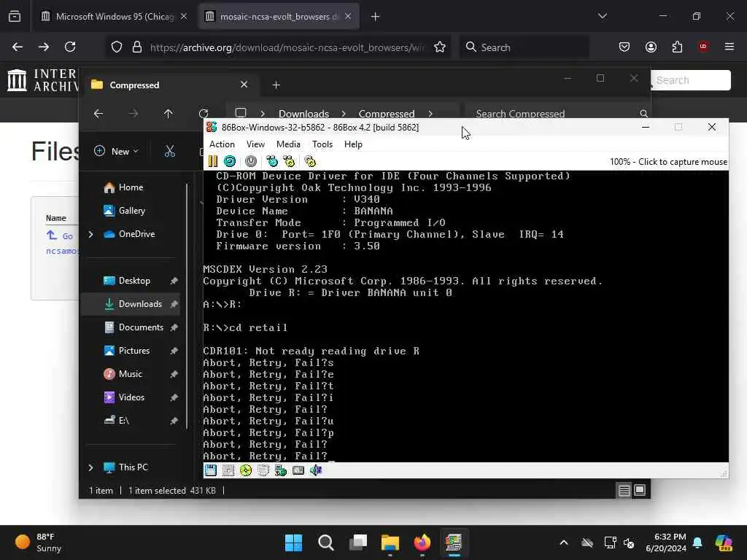
Task: Send Ctrl+Alt+Del via teal keyboard icon
Action: click(272, 161)
